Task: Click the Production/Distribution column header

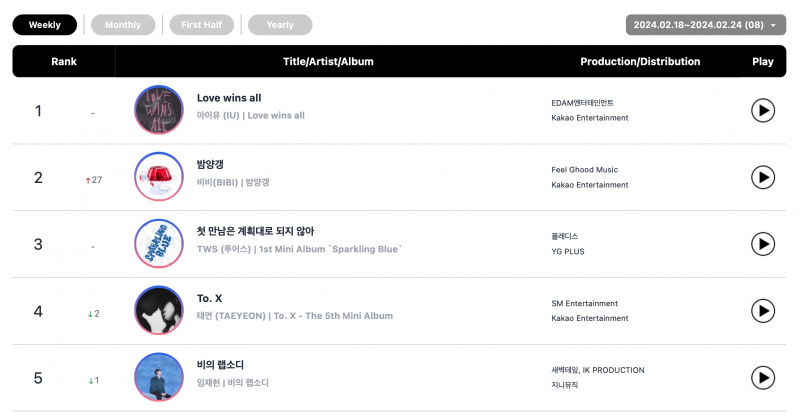Action: 640,61
